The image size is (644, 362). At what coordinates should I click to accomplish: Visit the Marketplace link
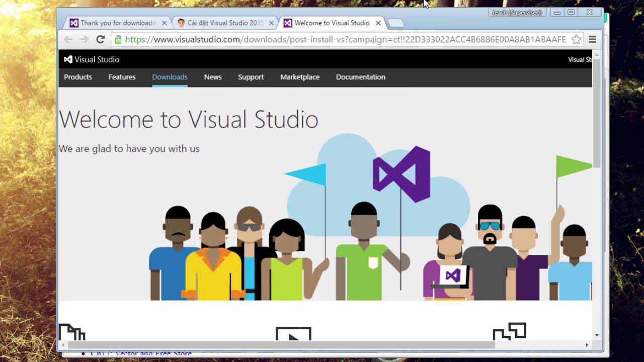tap(300, 77)
